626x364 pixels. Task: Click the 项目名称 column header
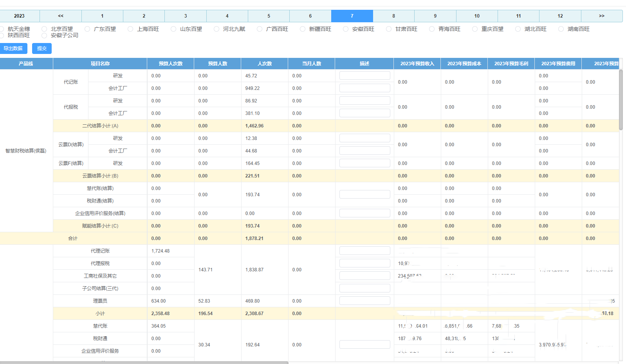100,64
